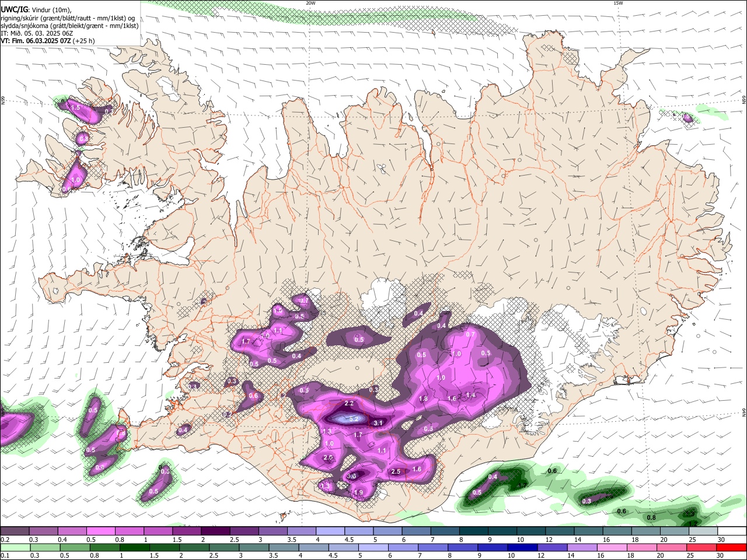This screenshot has width=747, height=560.
Task: Click the mauve swatch between 0.2 and 0.3 in the upper scale
Action: click(x=15, y=531)
